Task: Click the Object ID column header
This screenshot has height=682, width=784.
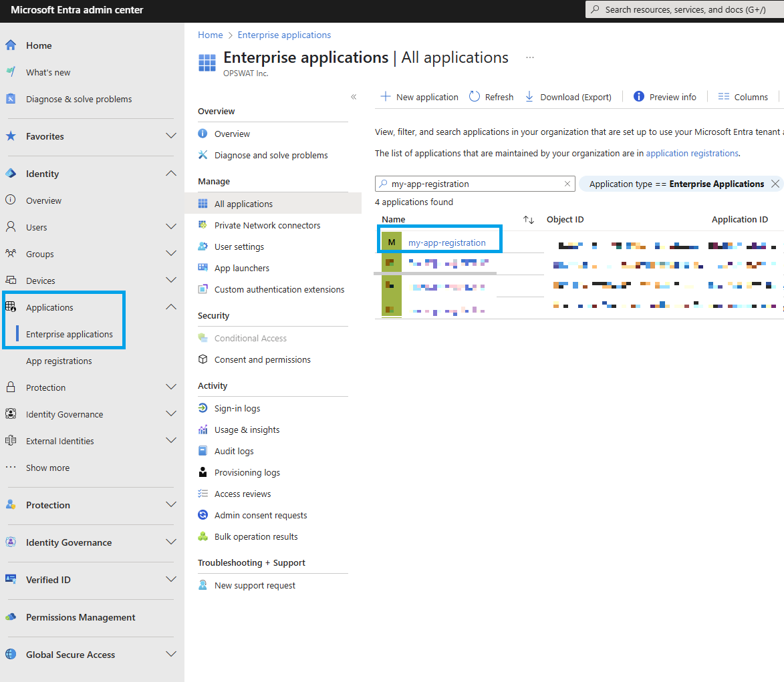Action: [565, 219]
